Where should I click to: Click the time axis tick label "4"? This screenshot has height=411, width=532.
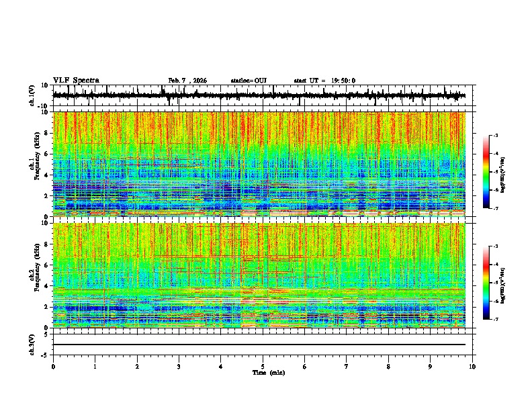click(x=221, y=367)
